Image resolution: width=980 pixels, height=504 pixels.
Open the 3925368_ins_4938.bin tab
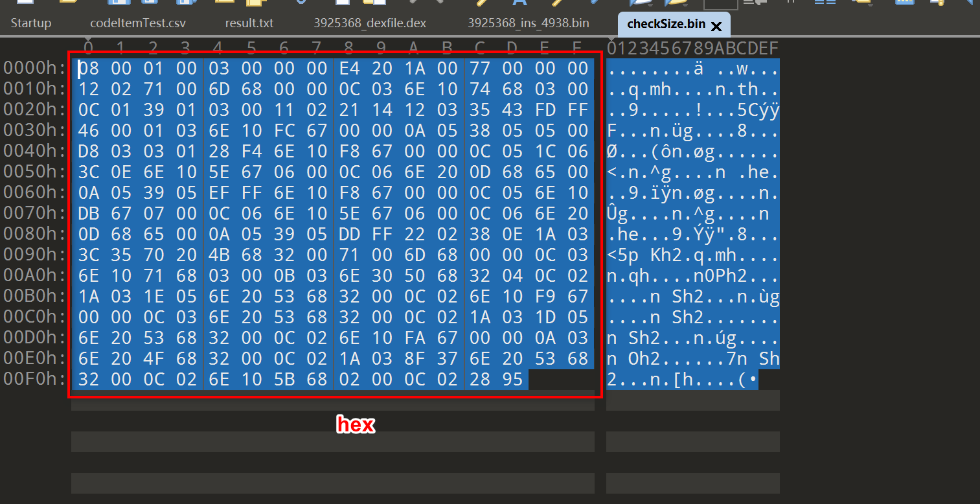529,23
